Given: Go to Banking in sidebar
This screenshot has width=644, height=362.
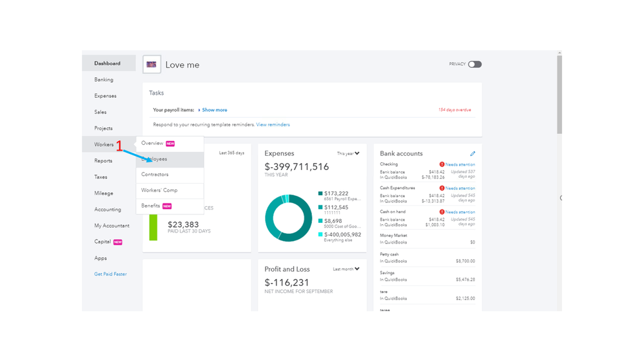Looking at the screenshot, I should [x=104, y=80].
